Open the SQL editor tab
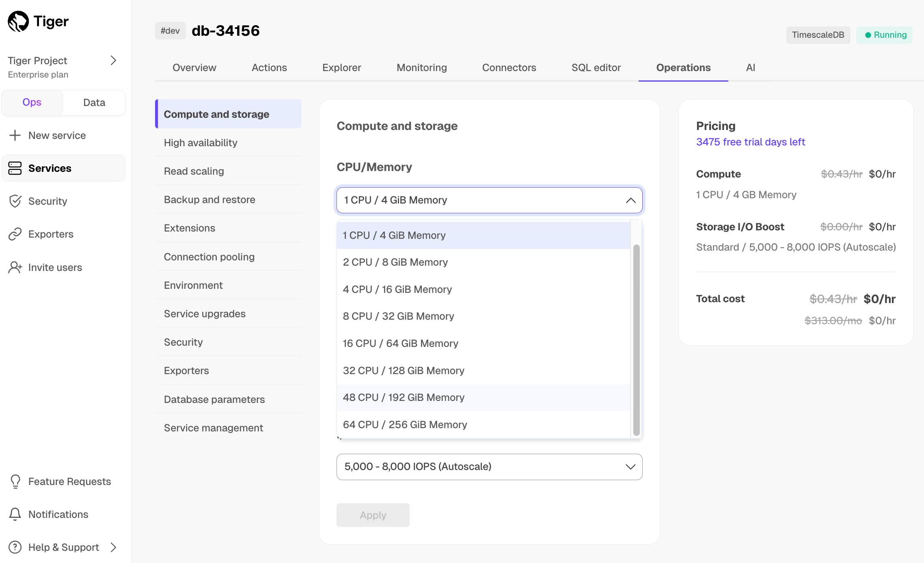 tap(596, 67)
